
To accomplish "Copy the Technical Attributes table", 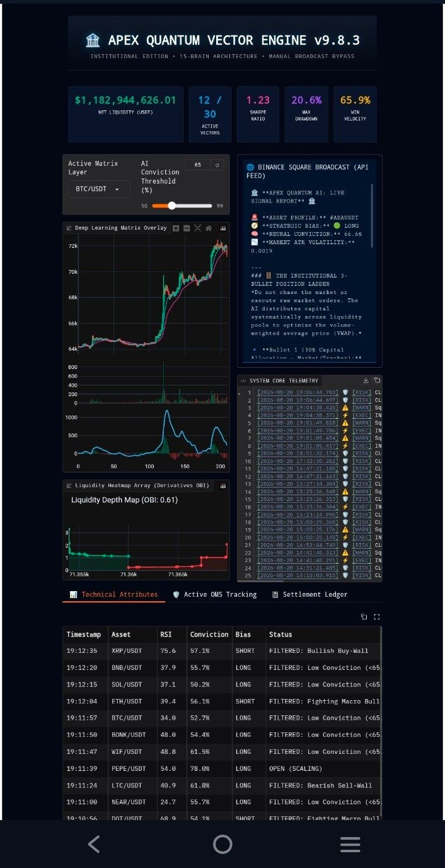I will tap(364, 616).
